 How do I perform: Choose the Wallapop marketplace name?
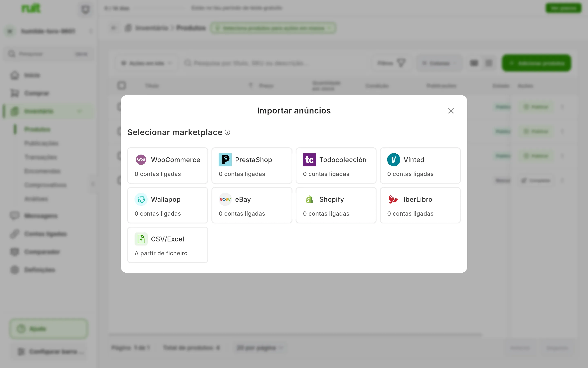[x=166, y=199]
